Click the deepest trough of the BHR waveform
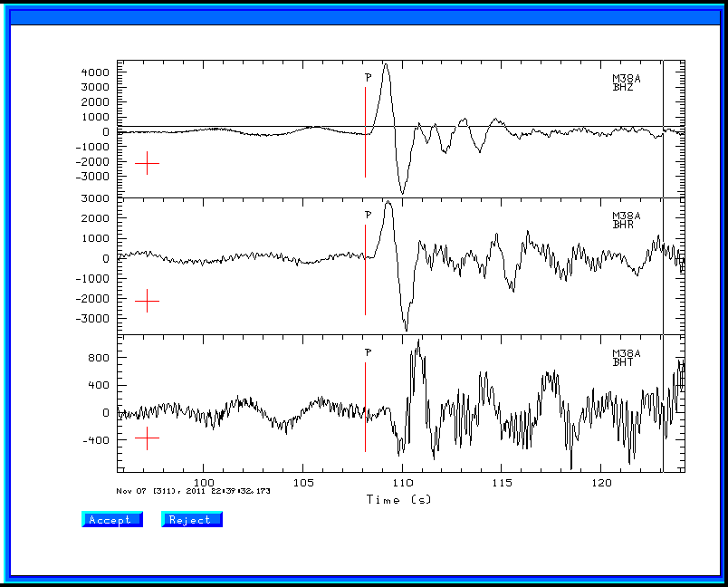The width and height of the screenshot is (728, 587). (x=407, y=329)
